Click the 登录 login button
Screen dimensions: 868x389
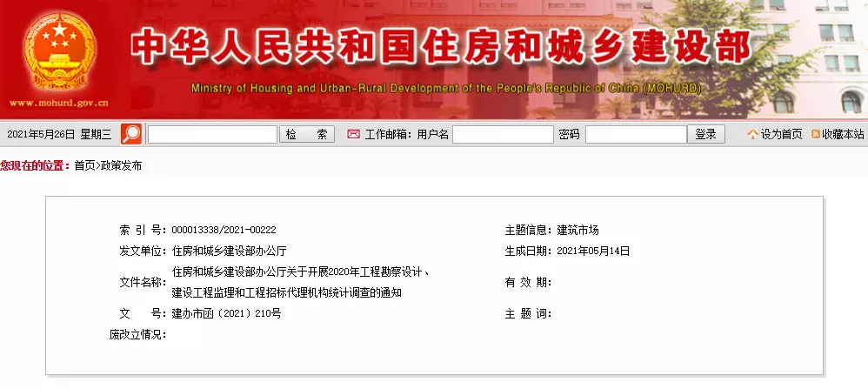706,135
